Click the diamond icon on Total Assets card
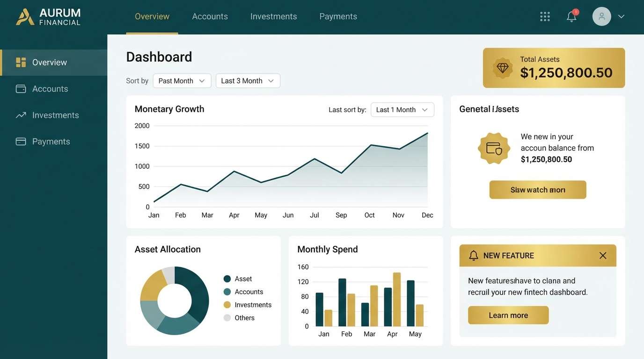 [x=503, y=67]
